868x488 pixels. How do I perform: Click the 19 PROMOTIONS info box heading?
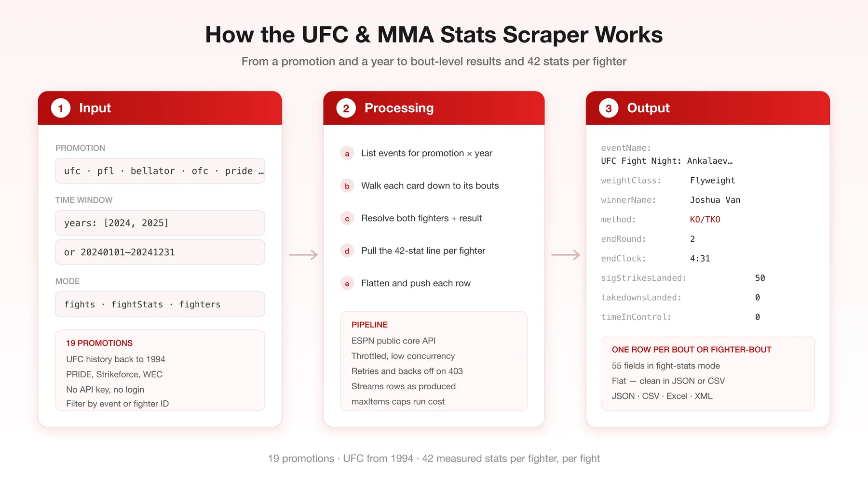(99, 343)
